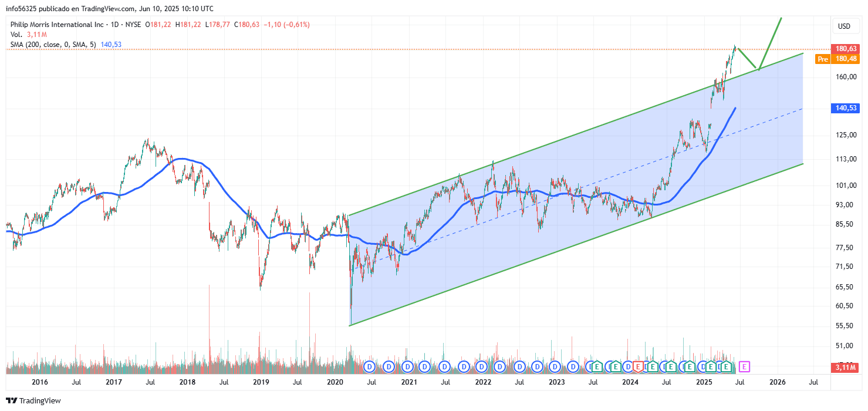The image size is (868, 411).
Task: Click the 93,00 price axis label
Action: point(843,205)
